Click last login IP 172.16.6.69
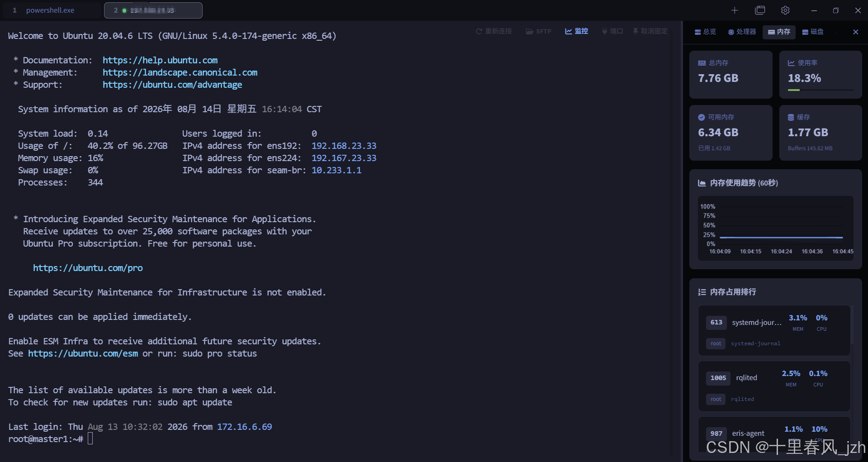Image resolution: width=868 pixels, height=462 pixels. pyautogui.click(x=245, y=427)
